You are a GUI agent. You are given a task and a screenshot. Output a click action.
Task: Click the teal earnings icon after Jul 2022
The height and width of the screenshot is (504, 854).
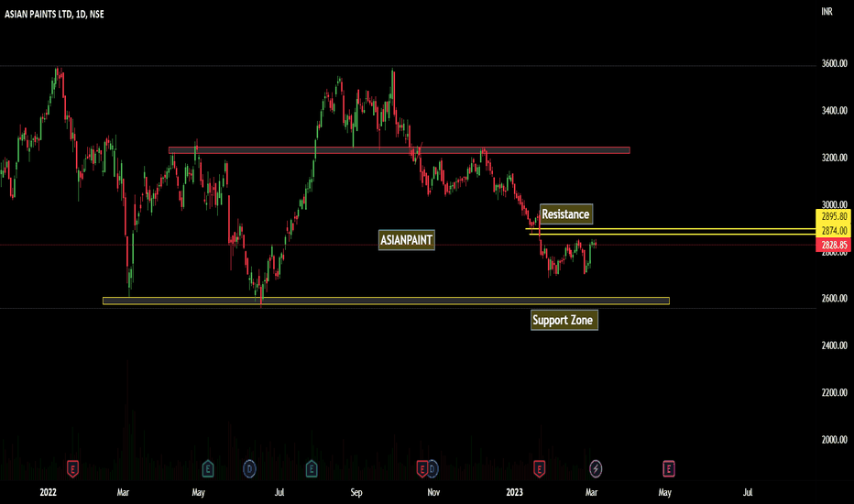[312, 468]
